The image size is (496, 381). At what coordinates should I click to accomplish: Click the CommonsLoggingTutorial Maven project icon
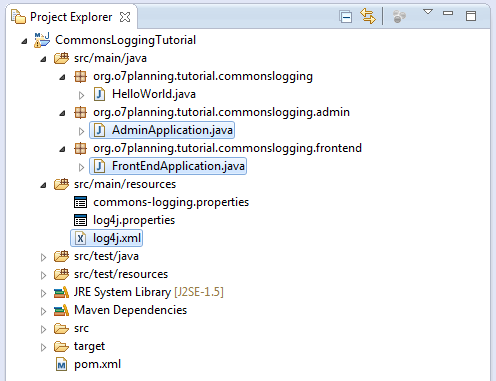[42, 40]
